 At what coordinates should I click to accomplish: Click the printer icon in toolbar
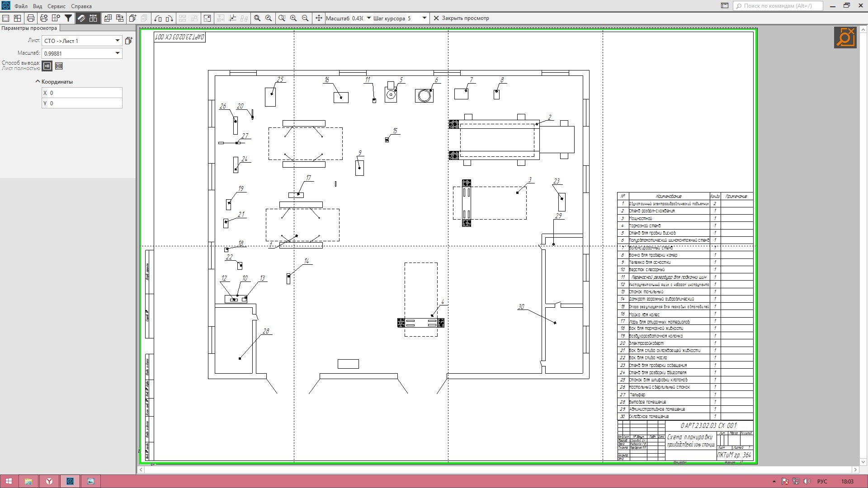31,18
